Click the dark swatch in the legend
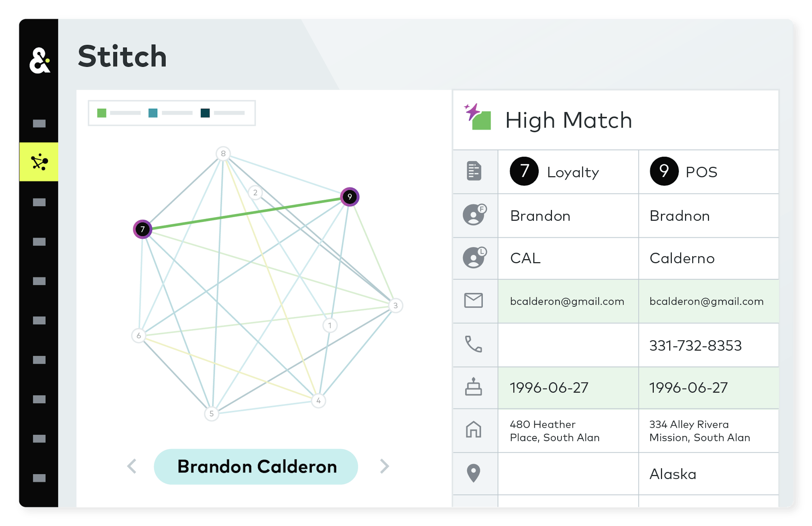The width and height of the screenshot is (812, 526). 204,113
